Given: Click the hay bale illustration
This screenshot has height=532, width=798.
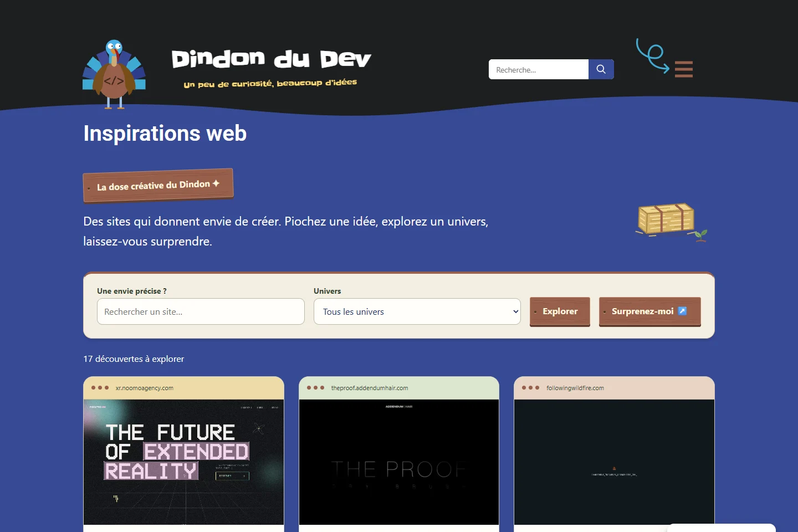Looking at the screenshot, I should [671, 221].
